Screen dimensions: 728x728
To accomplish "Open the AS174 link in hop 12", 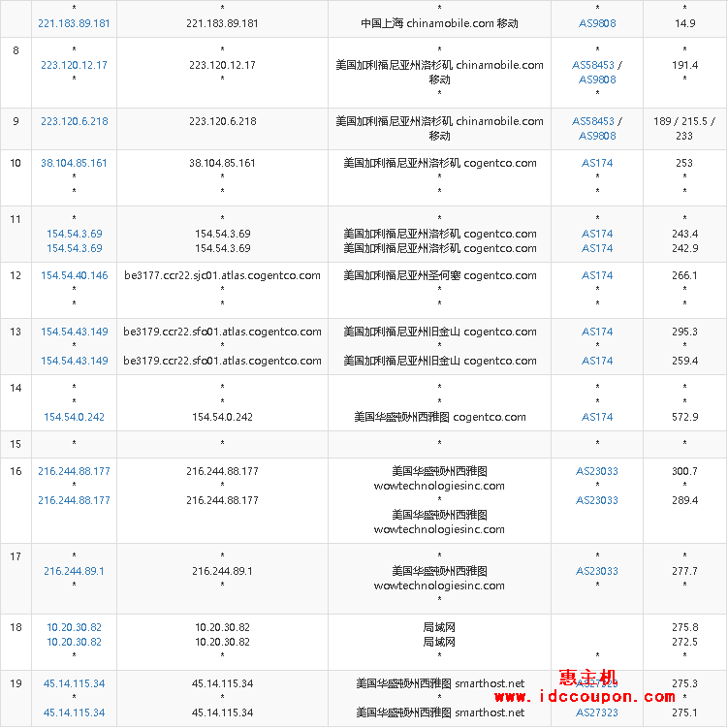I will tap(597, 275).
